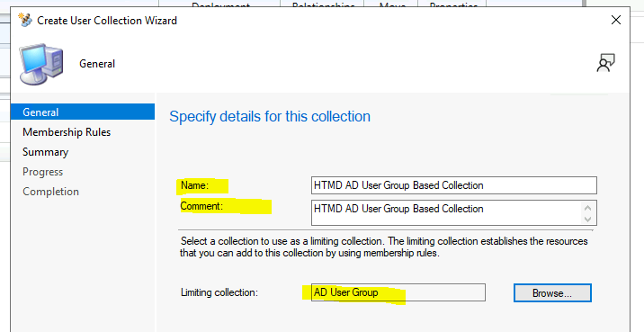
Task: Select the Progress step
Action: coord(42,172)
